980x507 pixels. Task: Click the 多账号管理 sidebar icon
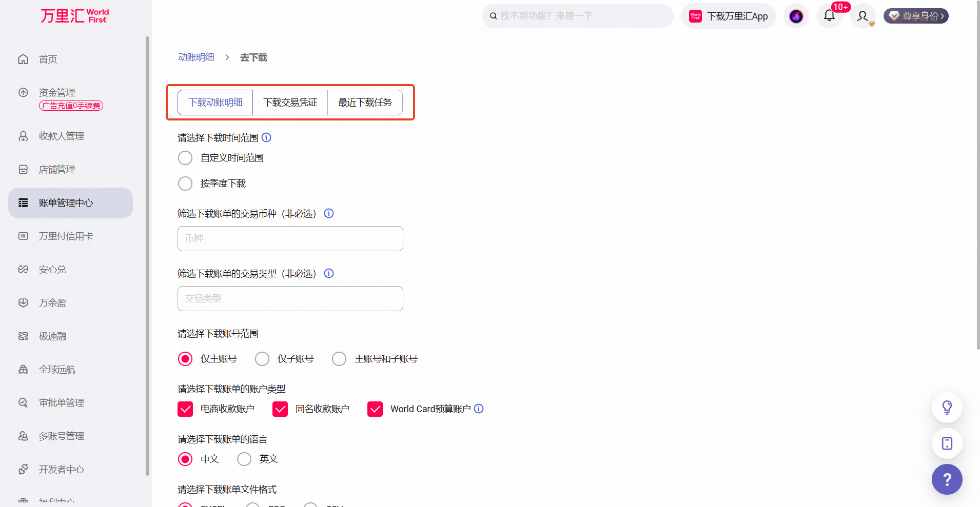[23, 436]
